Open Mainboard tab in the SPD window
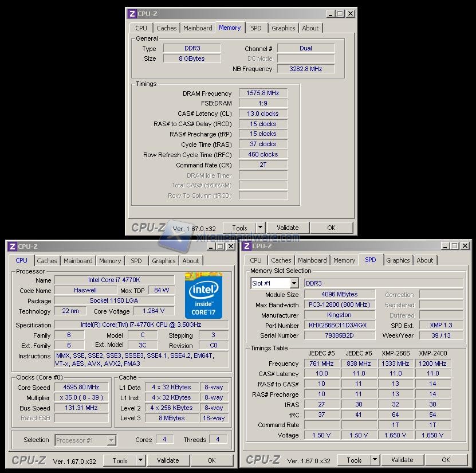The width and height of the screenshot is (476, 473). pos(312,260)
